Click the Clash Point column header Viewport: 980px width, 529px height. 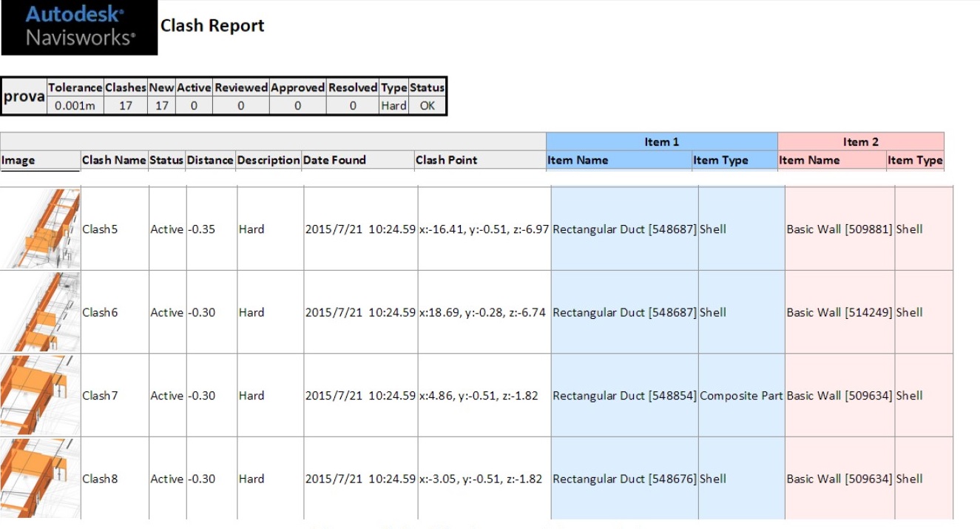pos(446,161)
